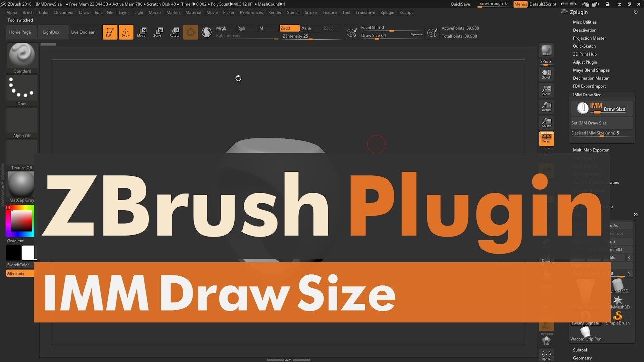Open the Brush menu
The image size is (644, 362).
[x=28, y=12]
